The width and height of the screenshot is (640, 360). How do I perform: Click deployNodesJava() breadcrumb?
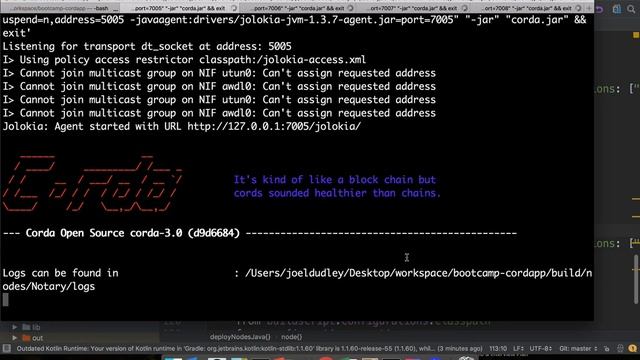[240, 337]
